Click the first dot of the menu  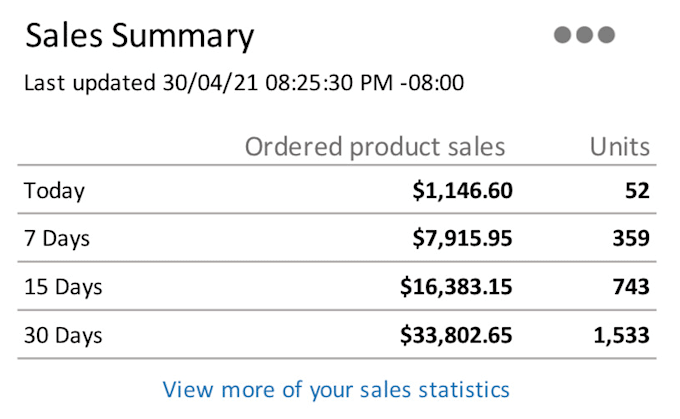click(x=562, y=35)
